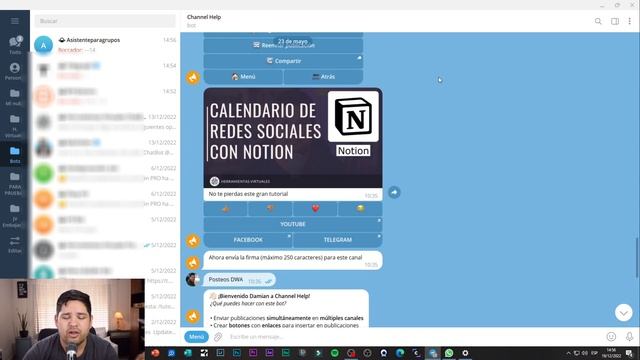Click the bot avatar beside signature message
Image resolution: width=640 pixels, height=360 pixels.
coord(193,262)
